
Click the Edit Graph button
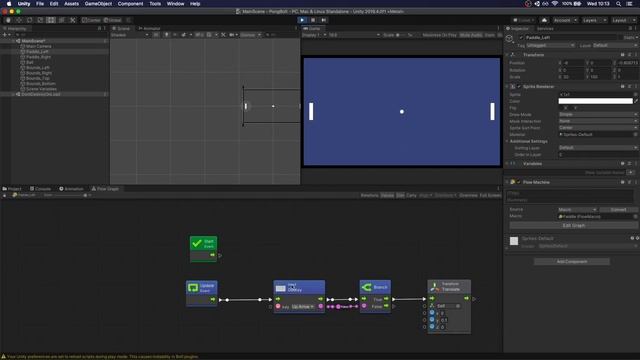pyautogui.click(x=573, y=225)
